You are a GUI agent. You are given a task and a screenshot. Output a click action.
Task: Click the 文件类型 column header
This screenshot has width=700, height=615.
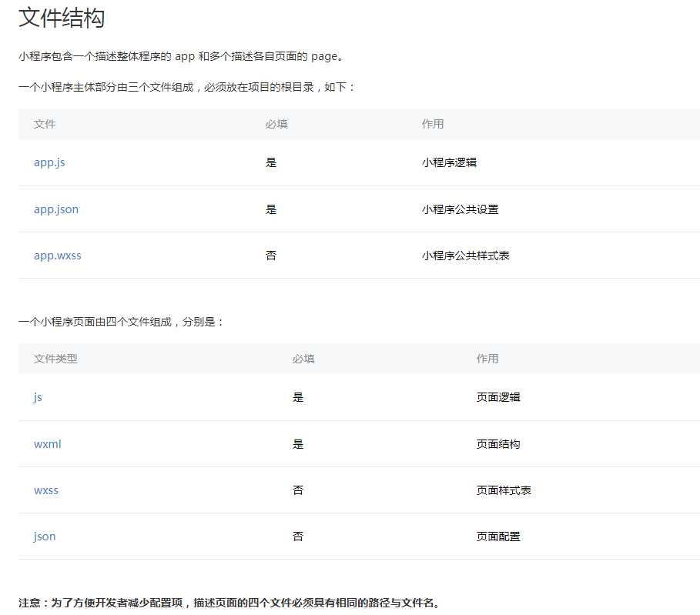[55, 359]
